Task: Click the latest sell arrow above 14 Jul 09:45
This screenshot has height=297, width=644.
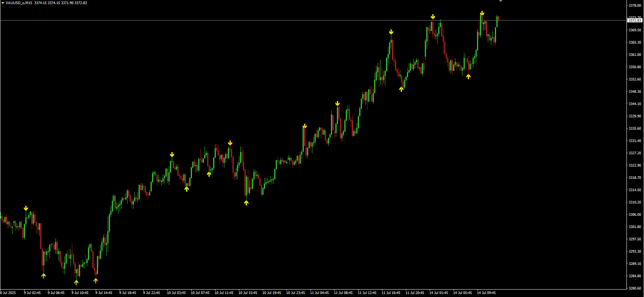Action: (482, 13)
